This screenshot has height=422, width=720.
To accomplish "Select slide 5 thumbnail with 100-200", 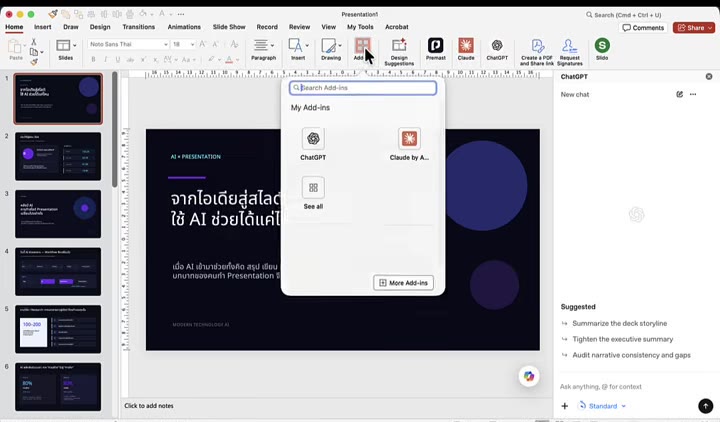I will pos(58,329).
